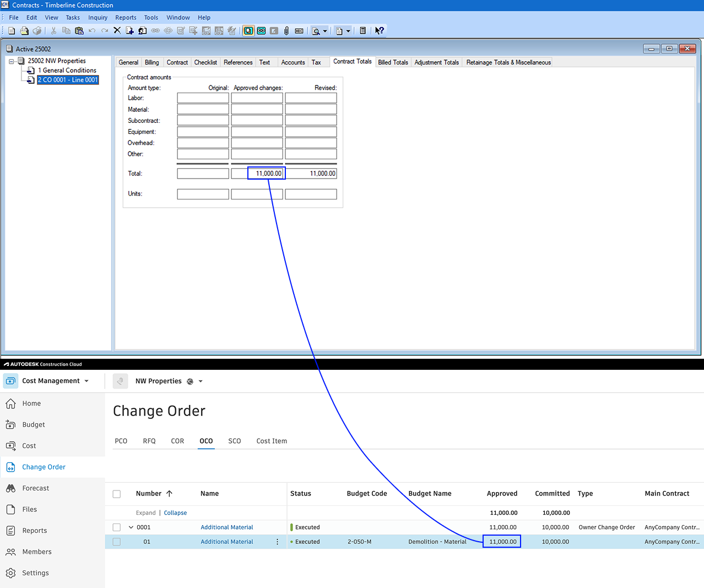Image resolution: width=704 pixels, height=588 pixels.
Task: Open the Print function in the toolbar
Action: click(24, 30)
